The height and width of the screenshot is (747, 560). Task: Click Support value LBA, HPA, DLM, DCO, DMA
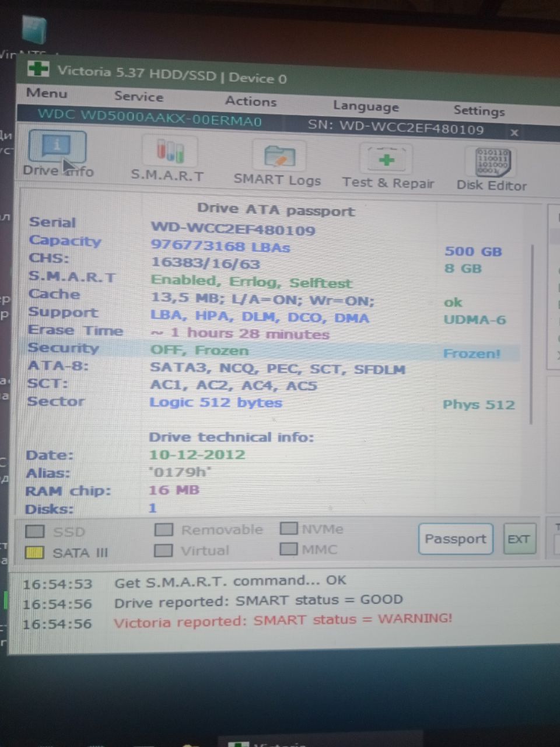tap(260, 317)
